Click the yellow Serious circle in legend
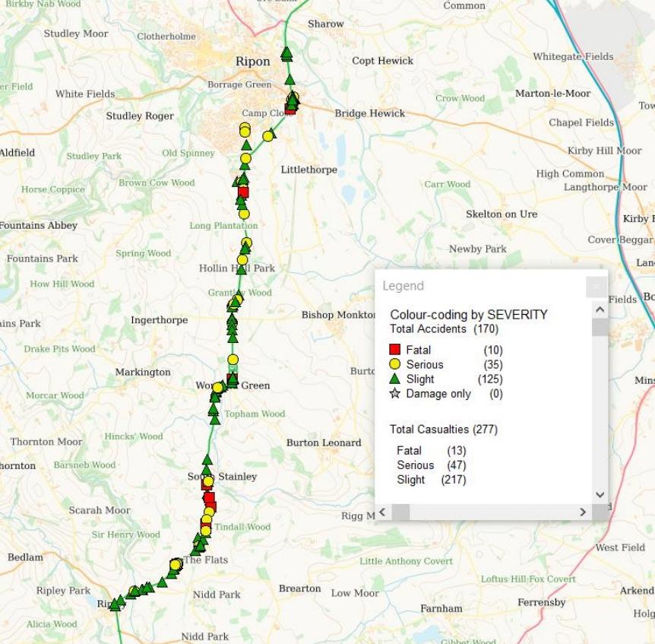 pyautogui.click(x=394, y=364)
